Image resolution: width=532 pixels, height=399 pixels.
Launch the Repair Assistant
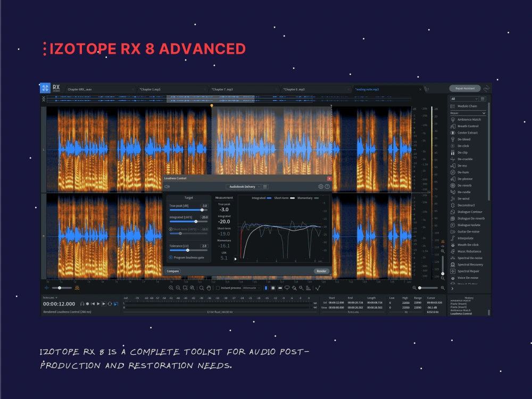[465, 88]
